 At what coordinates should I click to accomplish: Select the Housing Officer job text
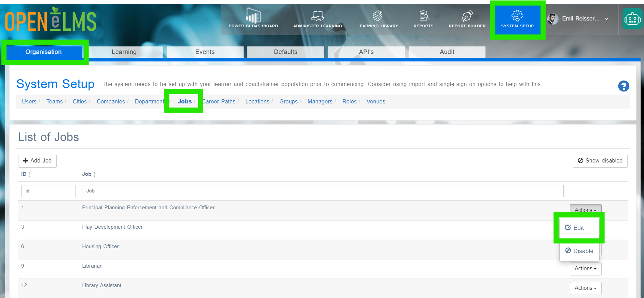[x=100, y=246]
